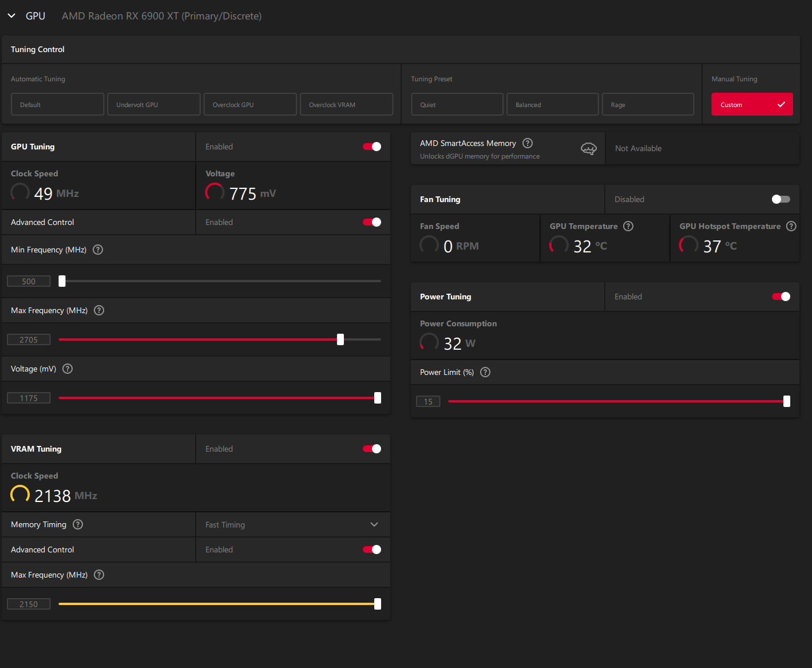Viewport: 812px width, 668px height.
Task: Collapse the GPU section chevron
Action: 11,16
